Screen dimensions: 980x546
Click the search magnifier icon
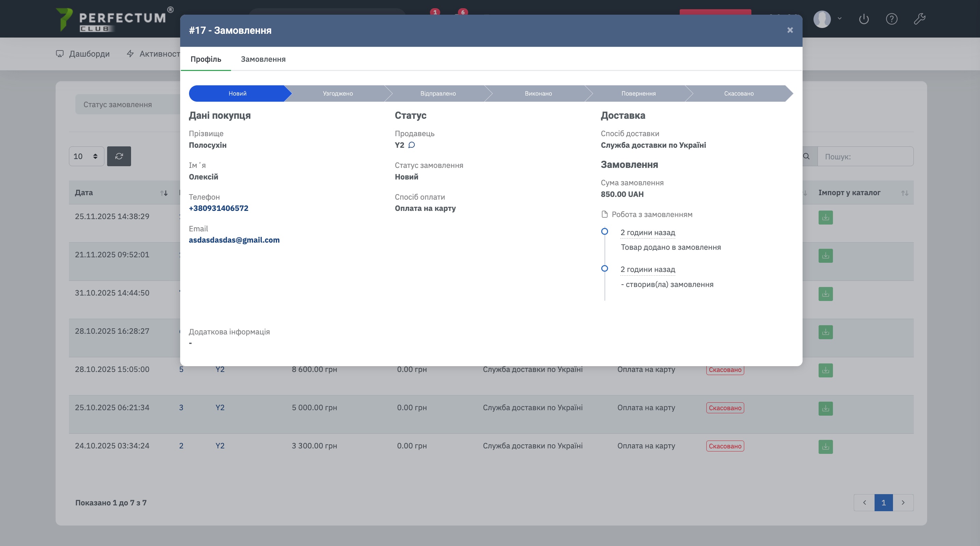pyautogui.click(x=806, y=156)
